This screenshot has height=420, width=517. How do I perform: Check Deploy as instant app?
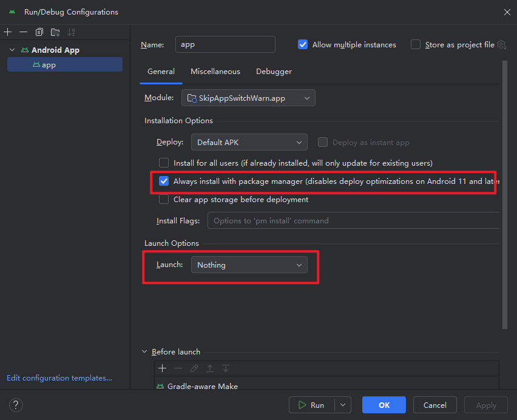(322, 142)
